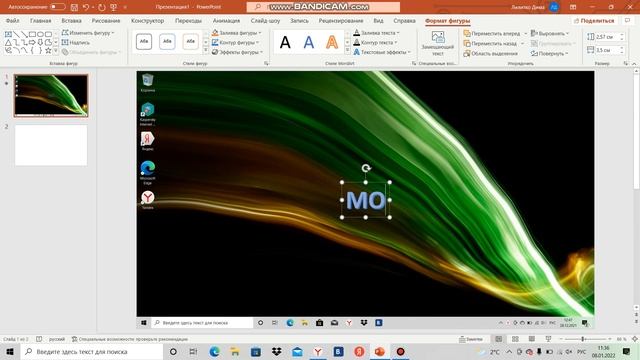This screenshot has width=640, height=360.
Task: Open Контур фигуры dropdown
Action: click(x=236, y=42)
